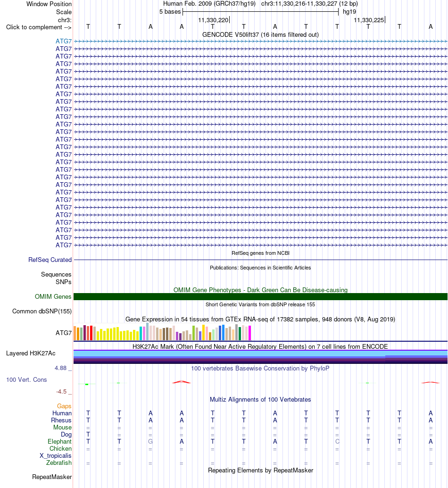The height and width of the screenshot is (488, 448).
Task: Click the '5 bases' scale bar label
Action: point(170,12)
